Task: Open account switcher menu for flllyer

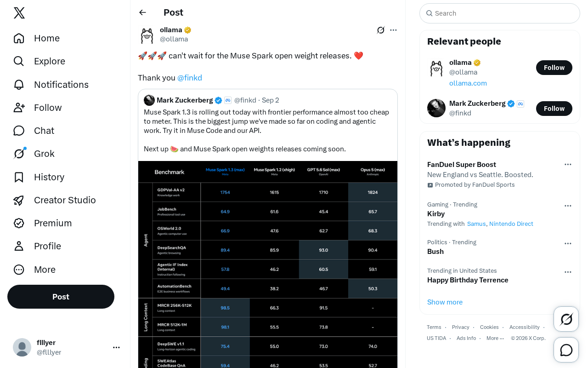Action: click(116, 347)
